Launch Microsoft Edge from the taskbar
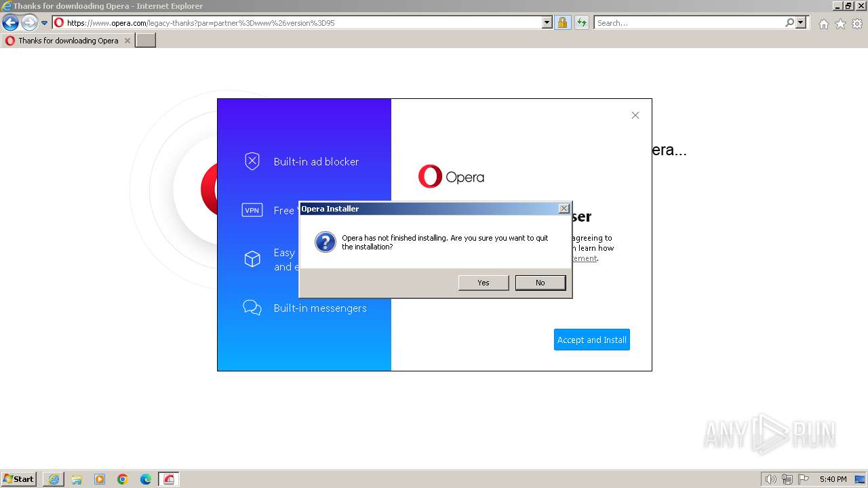Viewport: 868px width, 488px height. pos(146,479)
